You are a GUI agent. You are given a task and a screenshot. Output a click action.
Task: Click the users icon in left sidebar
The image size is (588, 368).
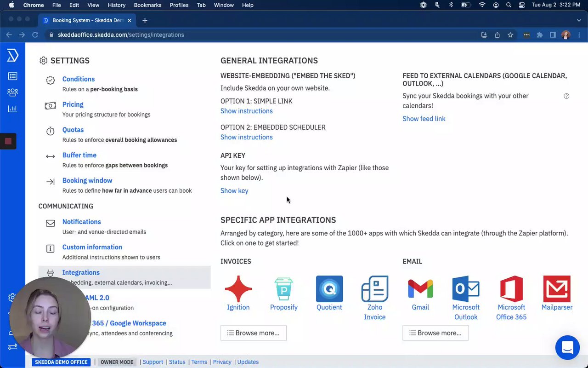(12, 92)
